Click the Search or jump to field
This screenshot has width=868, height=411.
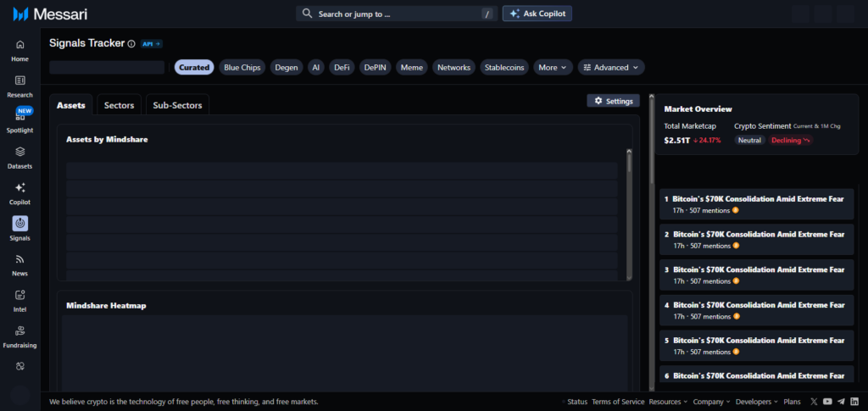(395, 14)
